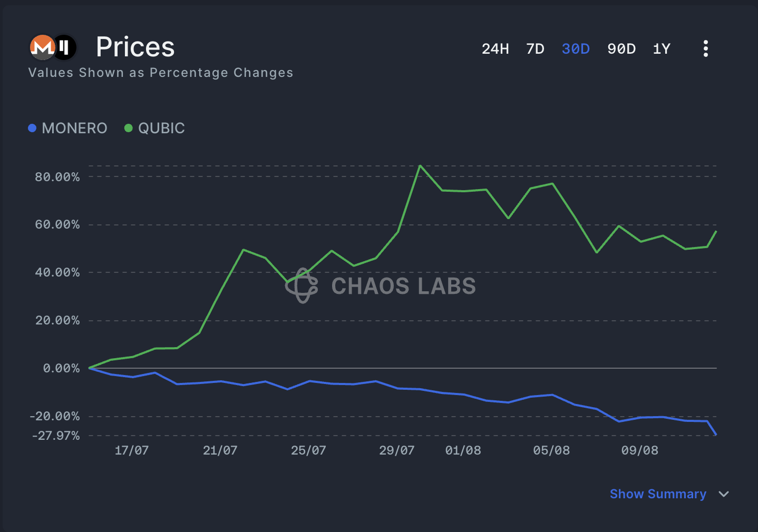Click the QUBIC peak point near 29/07
Image resolution: width=758 pixels, height=532 pixels.
[420, 166]
